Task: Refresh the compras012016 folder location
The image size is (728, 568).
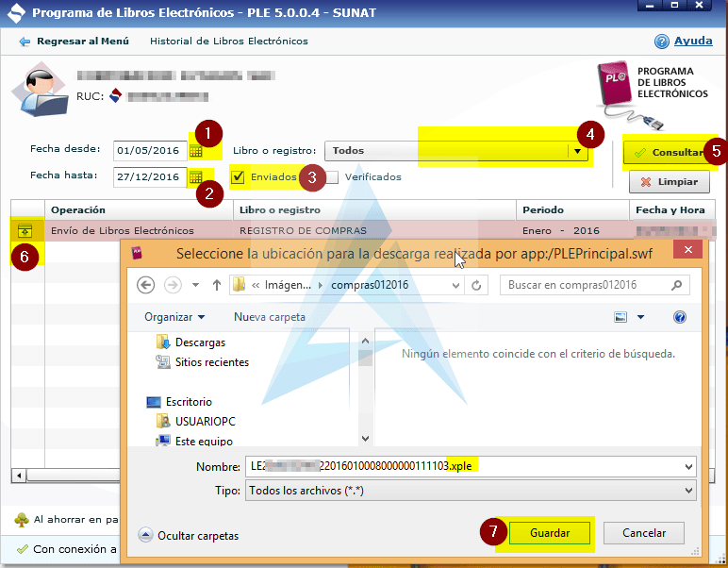Action: (x=476, y=285)
